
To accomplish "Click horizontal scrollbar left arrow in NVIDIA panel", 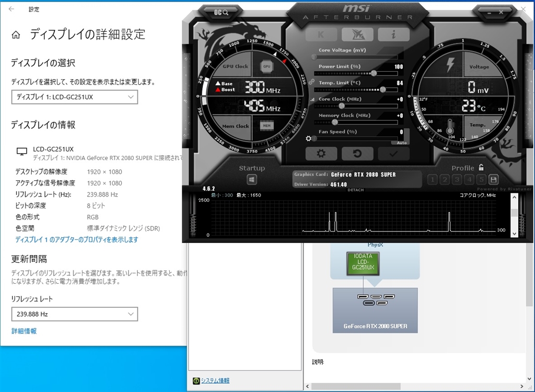I will point(308,386).
